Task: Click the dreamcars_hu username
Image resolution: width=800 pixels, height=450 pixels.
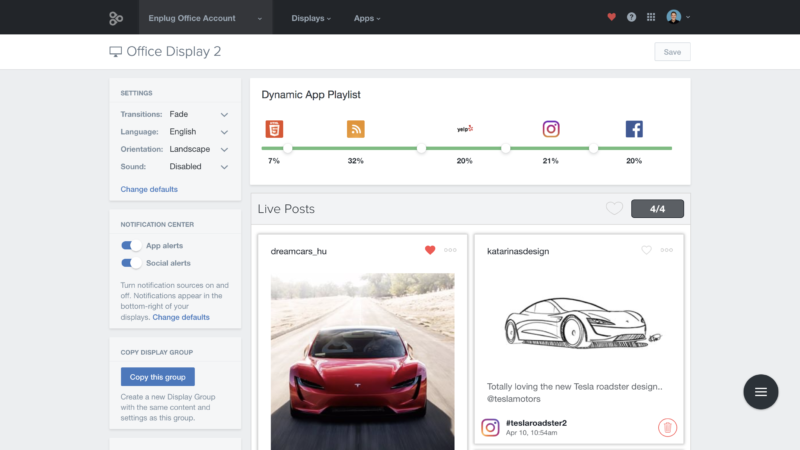Action: tap(298, 251)
